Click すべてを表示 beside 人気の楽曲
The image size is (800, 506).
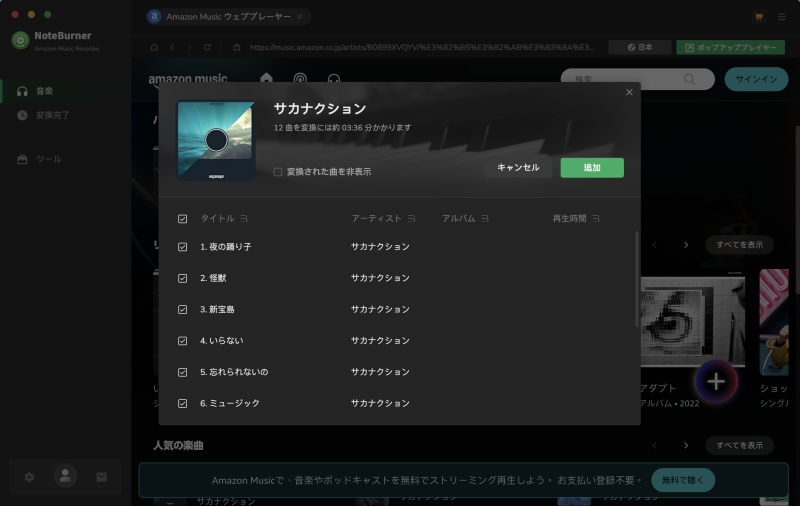739,445
